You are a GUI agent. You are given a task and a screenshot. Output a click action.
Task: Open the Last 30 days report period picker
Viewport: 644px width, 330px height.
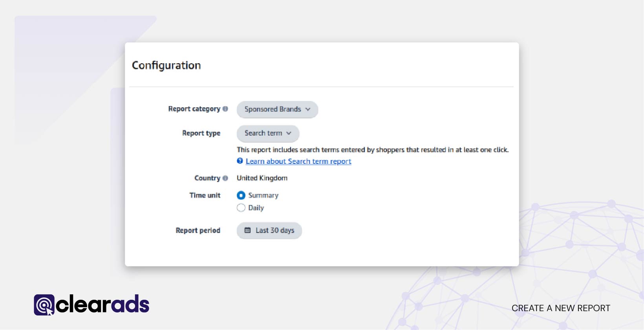269,231
